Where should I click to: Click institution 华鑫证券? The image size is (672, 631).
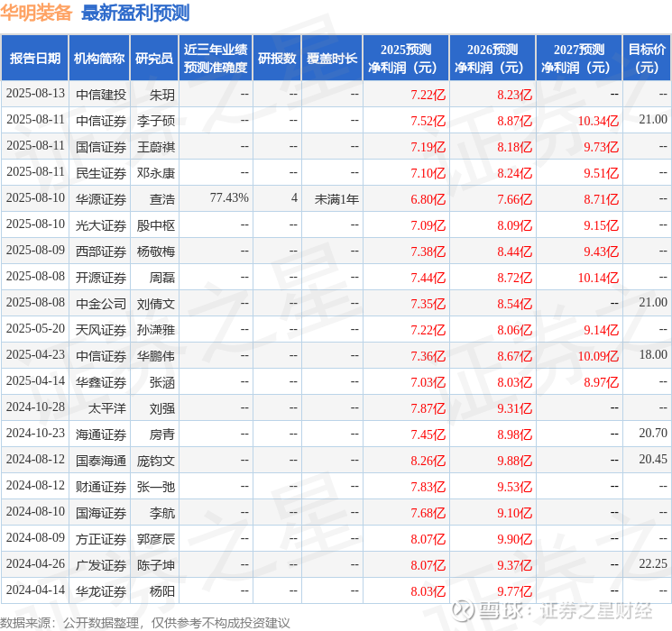101,381
